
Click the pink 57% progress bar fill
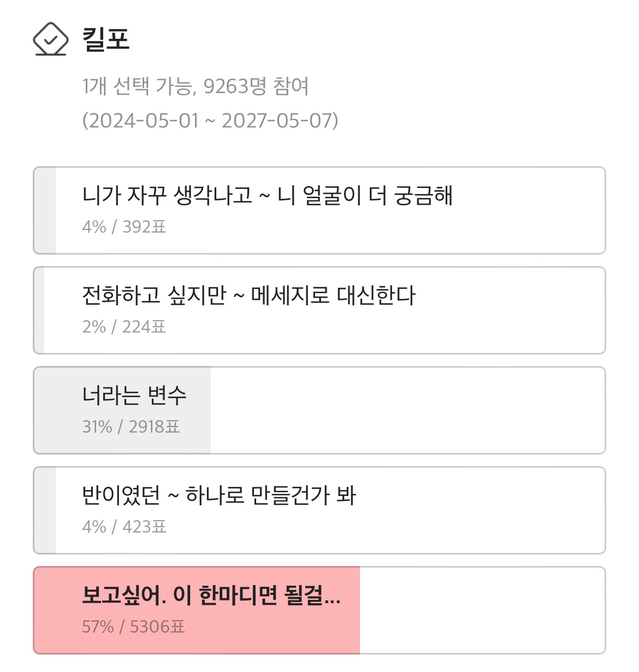(197, 610)
